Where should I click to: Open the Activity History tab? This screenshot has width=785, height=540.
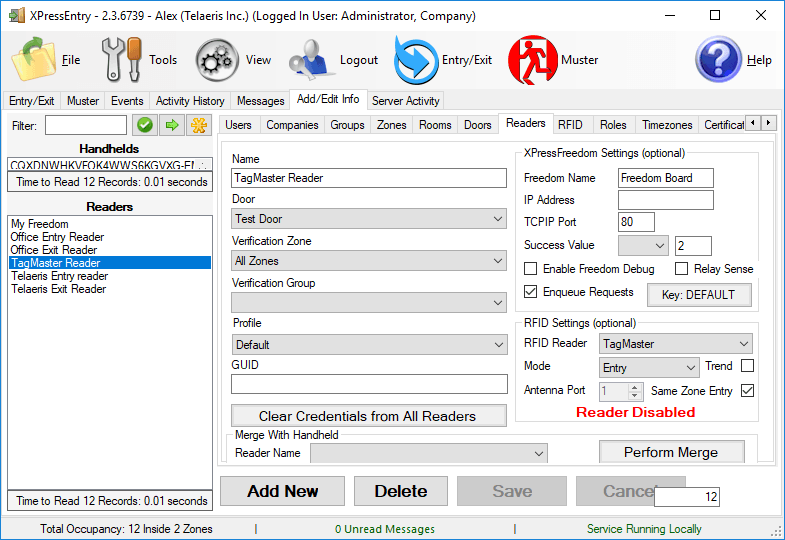pos(190,101)
